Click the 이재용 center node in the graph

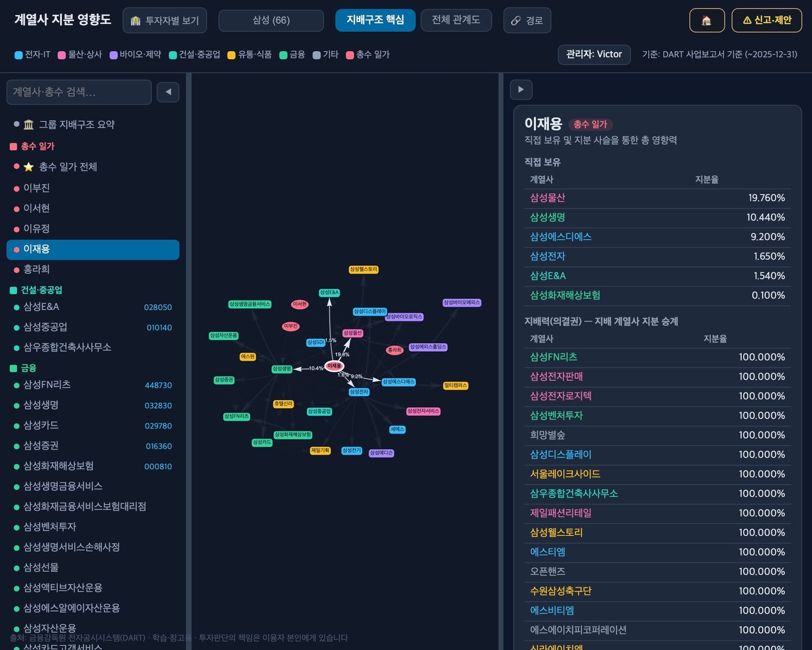[x=335, y=366]
